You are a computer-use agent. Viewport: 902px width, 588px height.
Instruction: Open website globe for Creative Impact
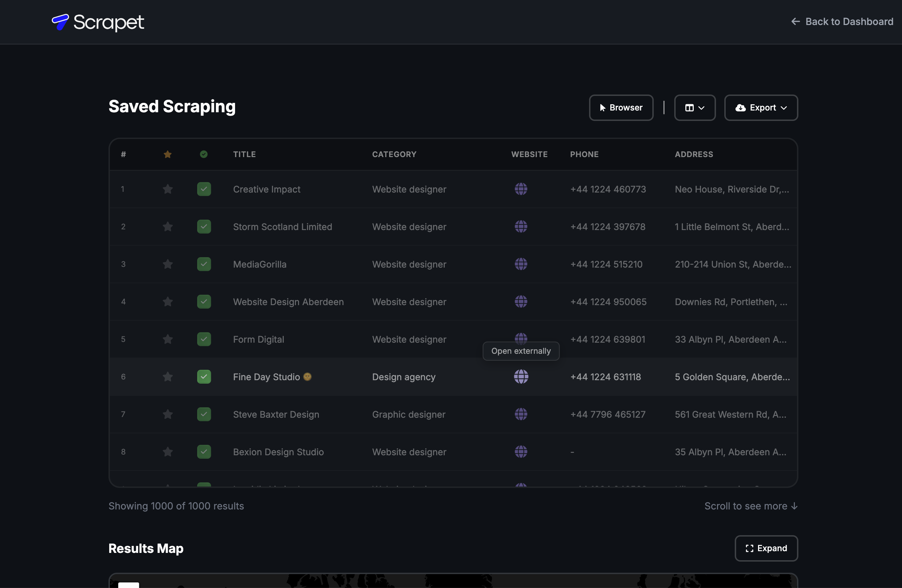pyautogui.click(x=521, y=189)
